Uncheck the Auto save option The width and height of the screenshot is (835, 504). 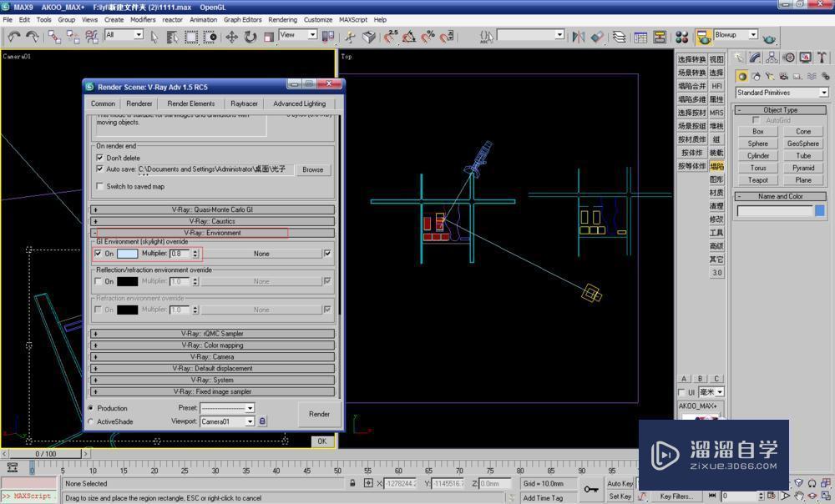100,169
